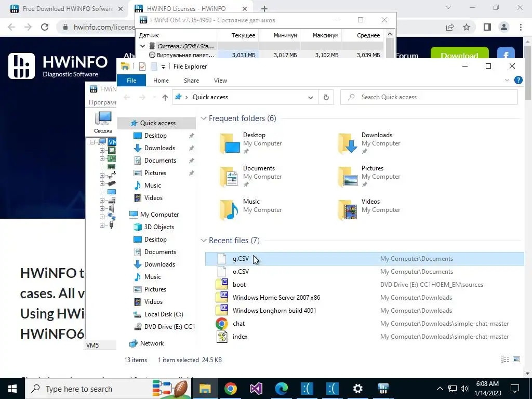This screenshot has height=399, width=532.
Task: Click the HWiNFO site logo
Action: point(58,66)
